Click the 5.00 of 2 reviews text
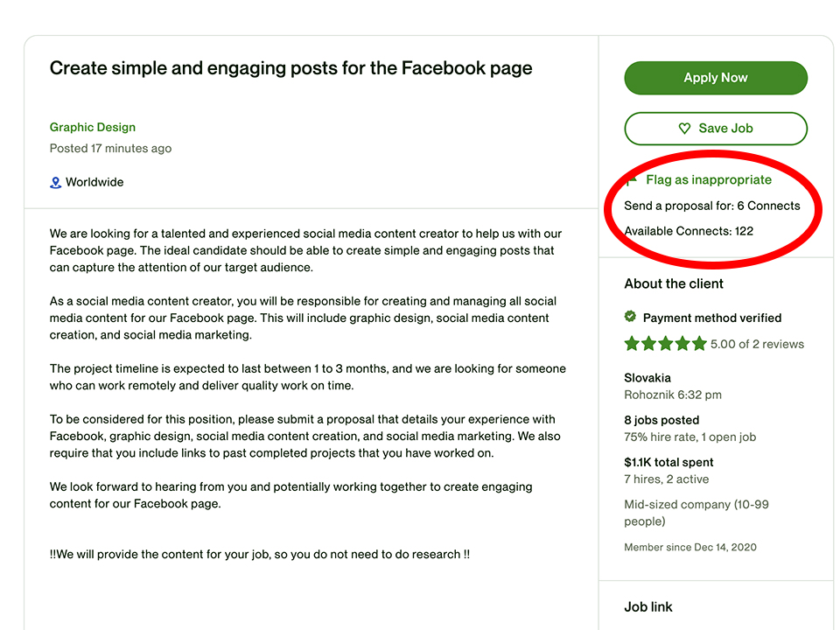This screenshot has width=840, height=630. click(757, 344)
